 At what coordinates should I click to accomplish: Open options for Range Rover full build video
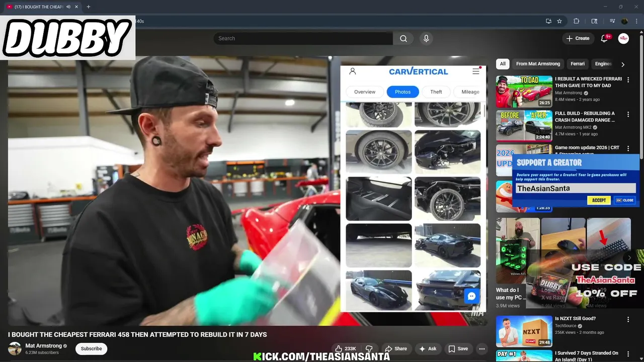click(x=628, y=114)
